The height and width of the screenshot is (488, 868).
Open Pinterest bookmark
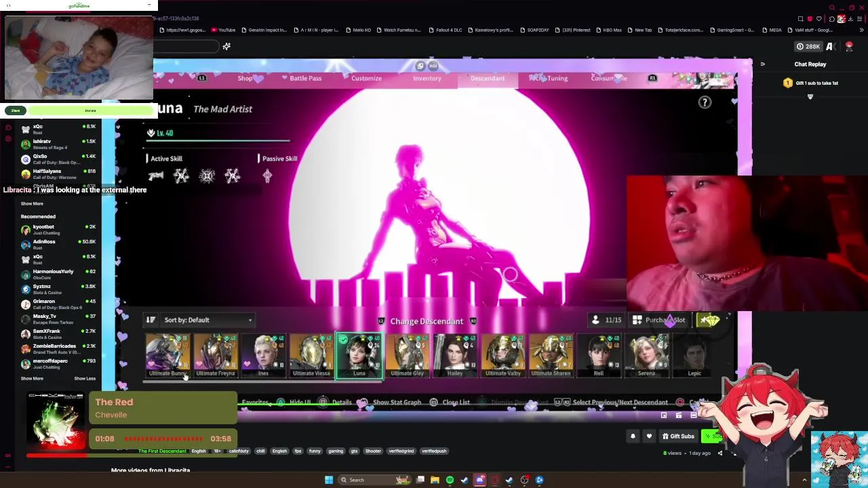point(573,30)
